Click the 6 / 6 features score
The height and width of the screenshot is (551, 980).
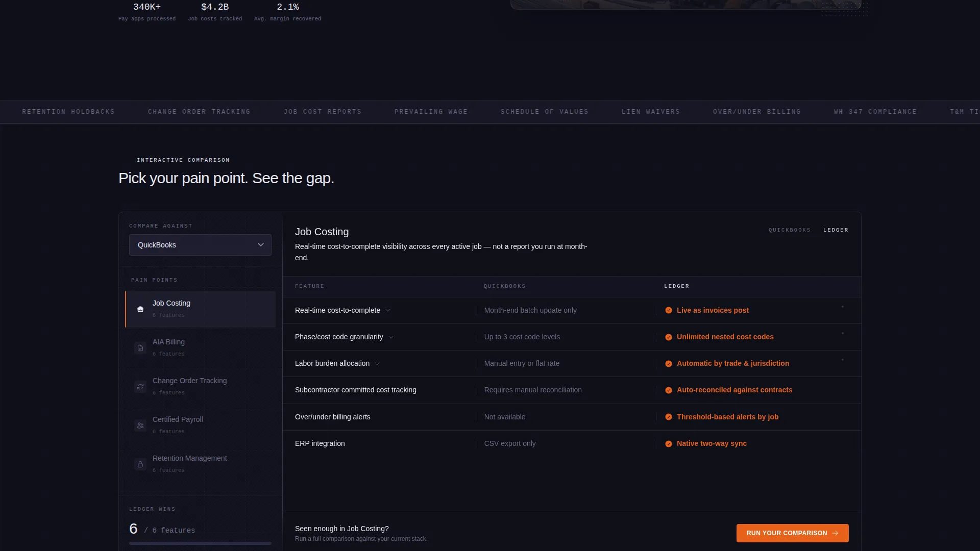click(x=162, y=529)
